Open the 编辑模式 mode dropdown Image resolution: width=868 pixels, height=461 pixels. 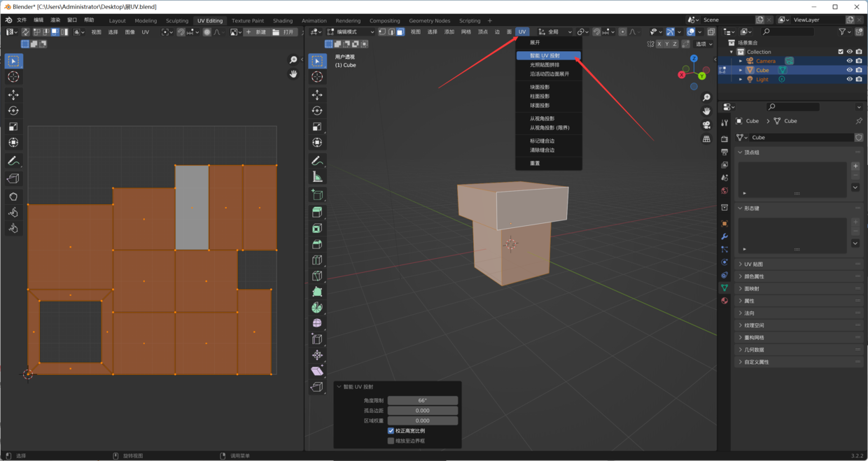pos(349,31)
